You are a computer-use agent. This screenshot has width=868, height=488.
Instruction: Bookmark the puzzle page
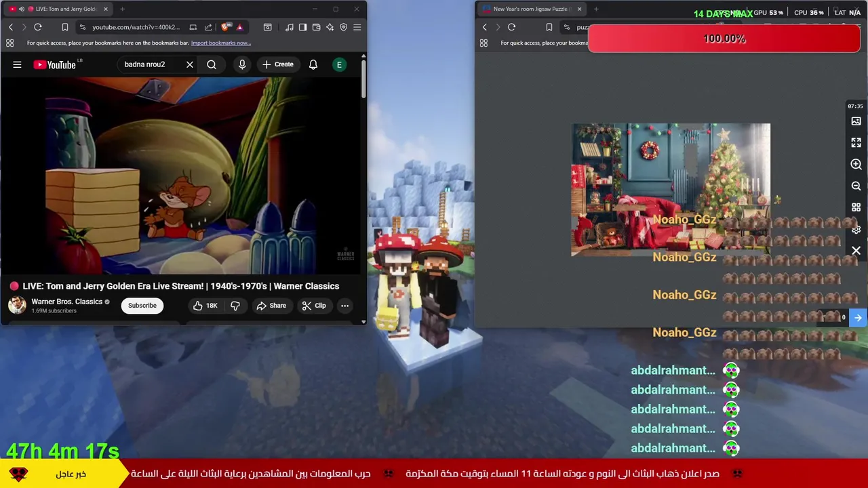tap(549, 27)
